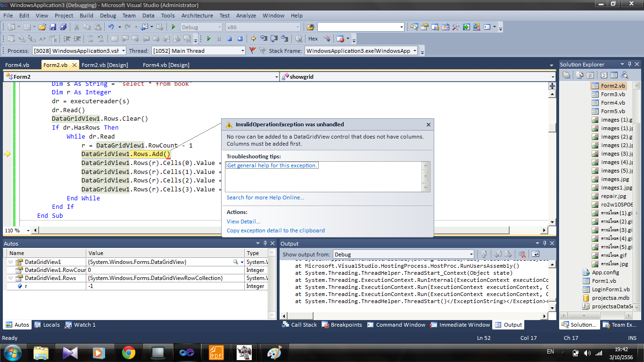Viewport: 644px width, 362px height.
Task: Collapse DataGridView1.Rows row in Autos
Action: (x=11, y=278)
